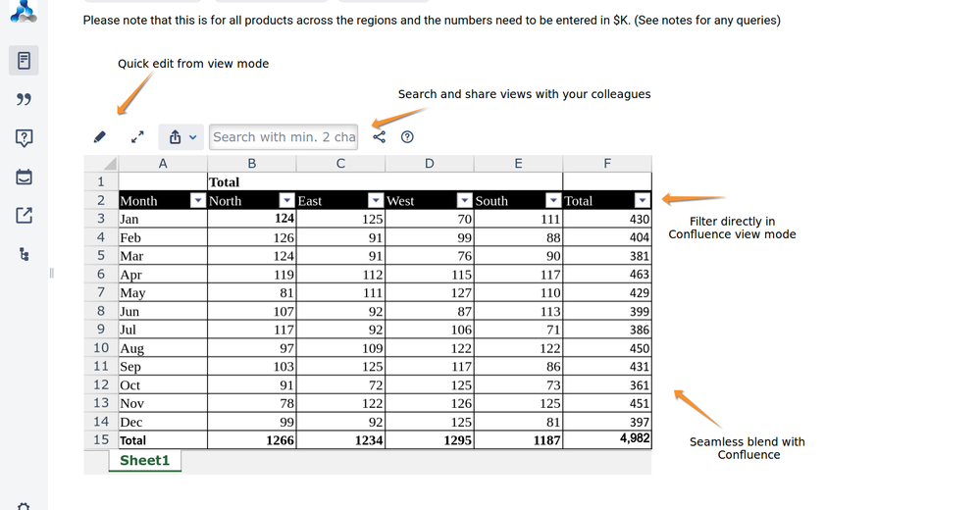Click the share view icon

coord(380,137)
